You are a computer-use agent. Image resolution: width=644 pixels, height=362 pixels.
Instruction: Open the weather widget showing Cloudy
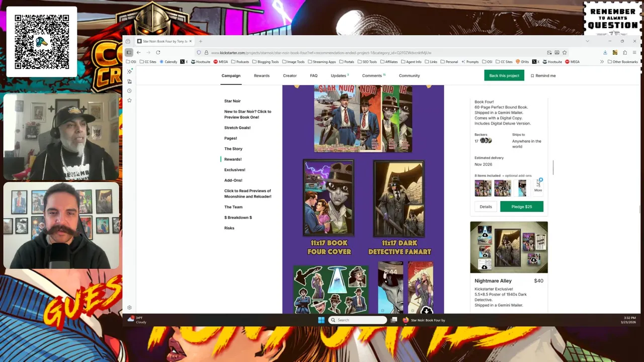137,320
